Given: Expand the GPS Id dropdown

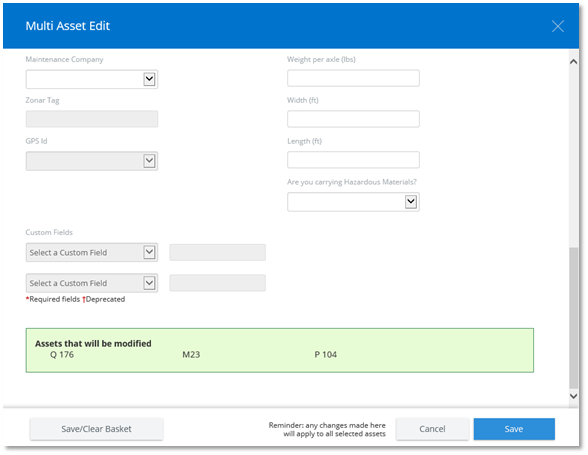Looking at the screenshot, I should (x=92, y=161).
